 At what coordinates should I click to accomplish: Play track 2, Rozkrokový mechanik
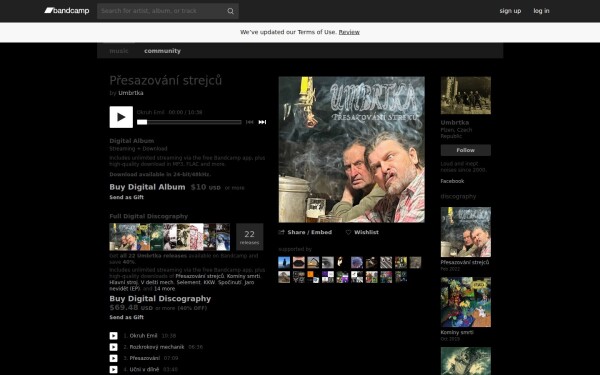(114, 347)
